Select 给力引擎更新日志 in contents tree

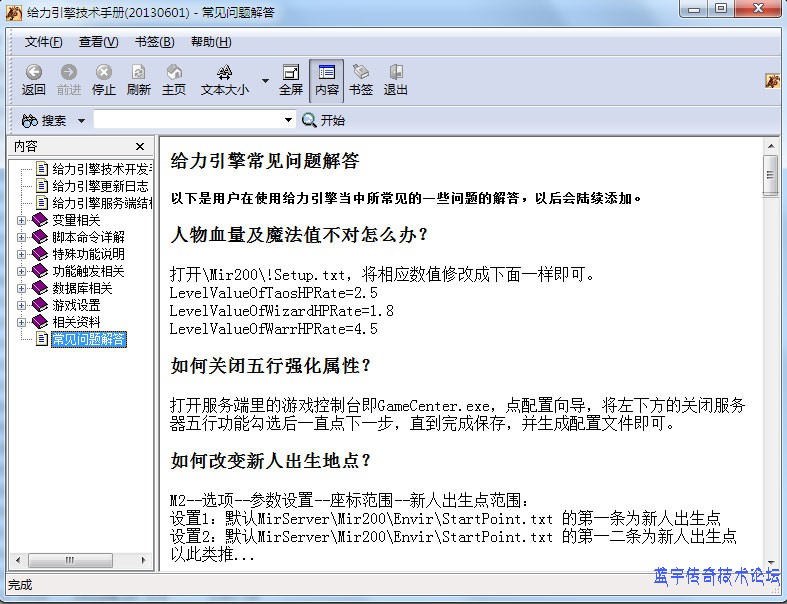(x=99, y=186)
